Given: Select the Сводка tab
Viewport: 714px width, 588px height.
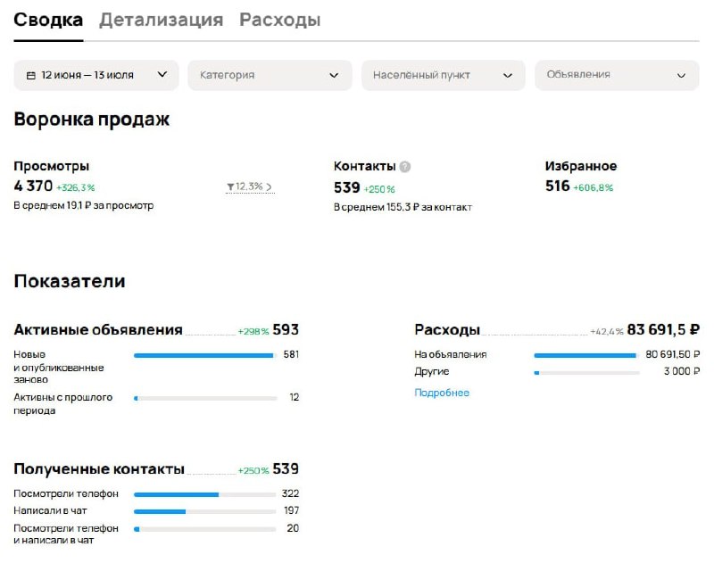Looking at the screenshot, I should click(x=48, y=20).
